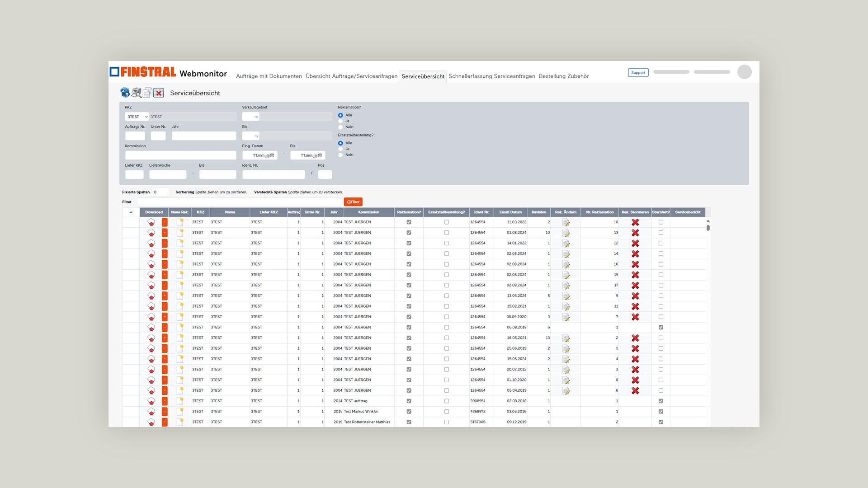Select 'Ja' under Reklamation?
This screenshot has width=868, height=488.
341,121
